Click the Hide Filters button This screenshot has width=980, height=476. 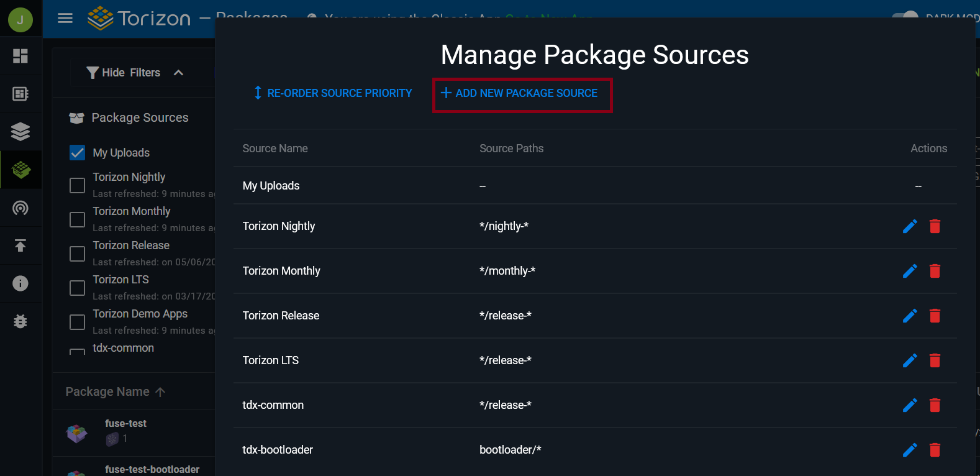tap(135, 73)
